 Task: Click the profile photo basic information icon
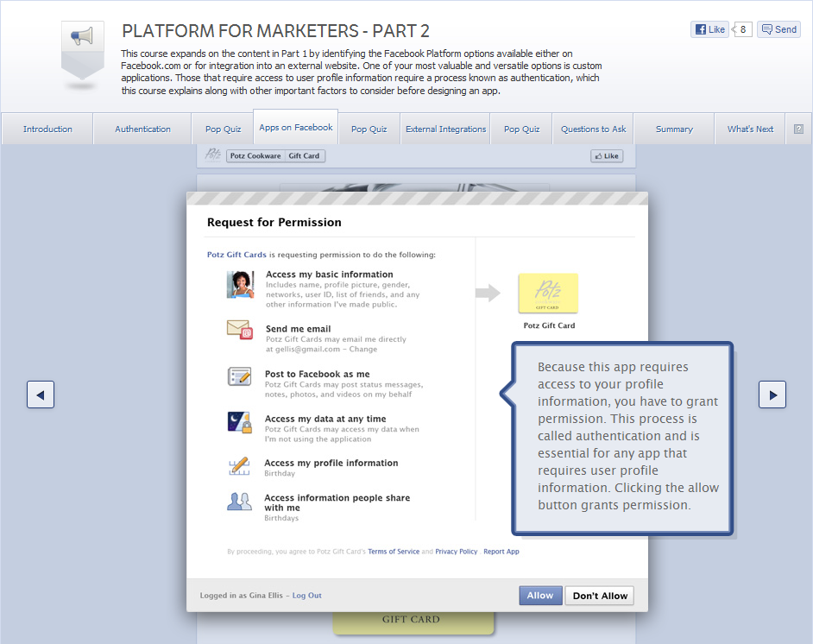240,284
